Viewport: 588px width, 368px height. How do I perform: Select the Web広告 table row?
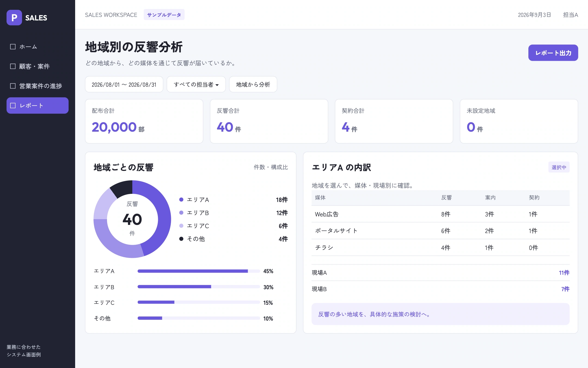coord(440,214)
